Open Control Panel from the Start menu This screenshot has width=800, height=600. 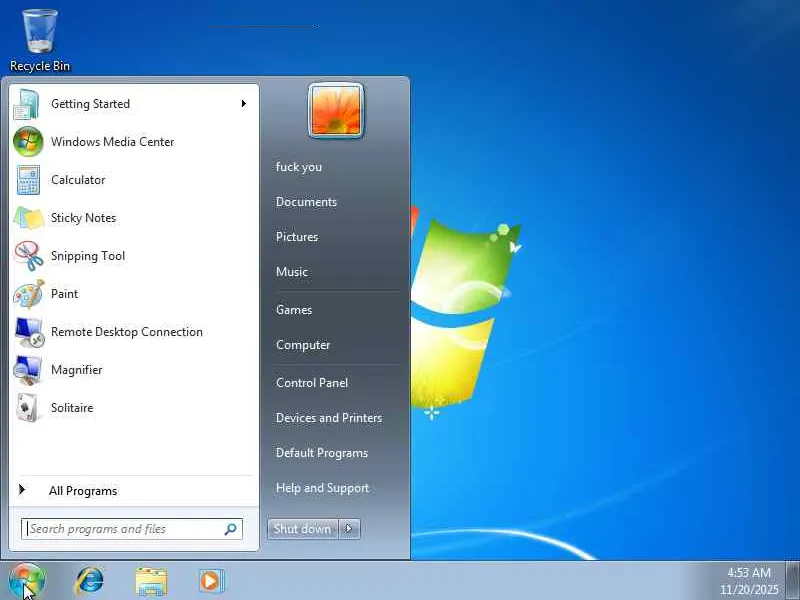coord(312,383)
